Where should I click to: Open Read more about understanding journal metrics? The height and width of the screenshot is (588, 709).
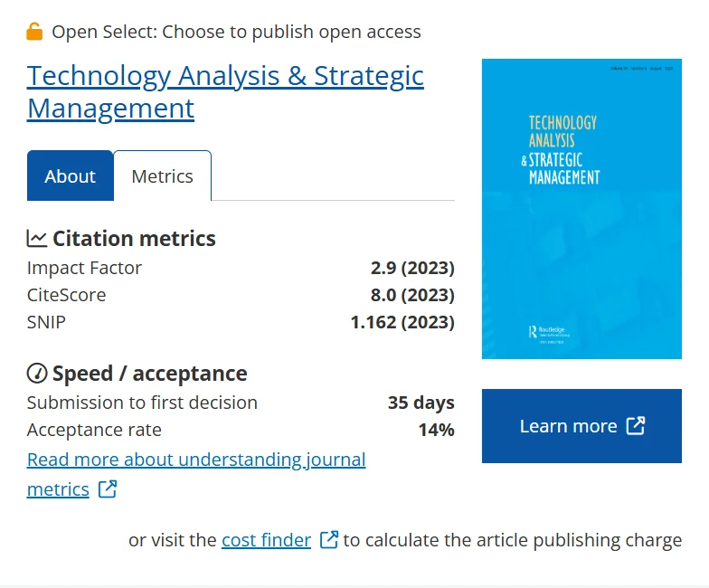tap(196, 474)
